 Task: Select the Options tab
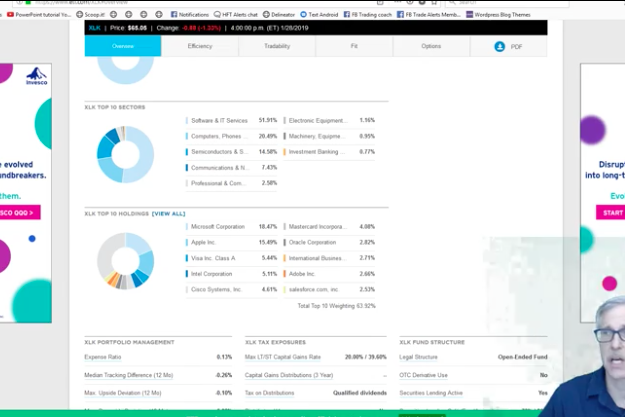(431, 47)
